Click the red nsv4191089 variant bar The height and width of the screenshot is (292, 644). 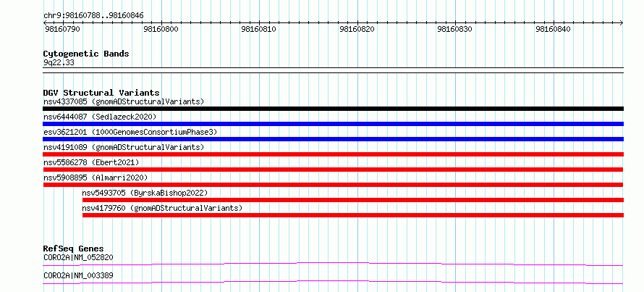pyautogui.click(x=333, y=154)
